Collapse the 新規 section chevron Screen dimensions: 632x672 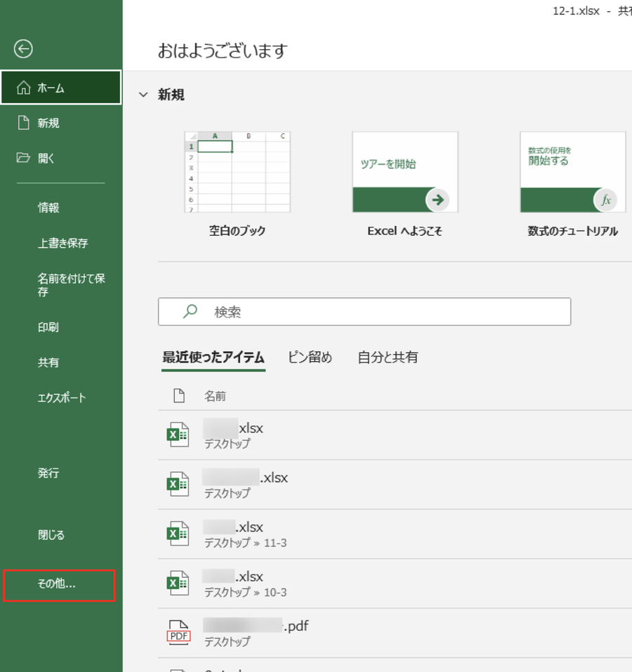click(143, 94)
